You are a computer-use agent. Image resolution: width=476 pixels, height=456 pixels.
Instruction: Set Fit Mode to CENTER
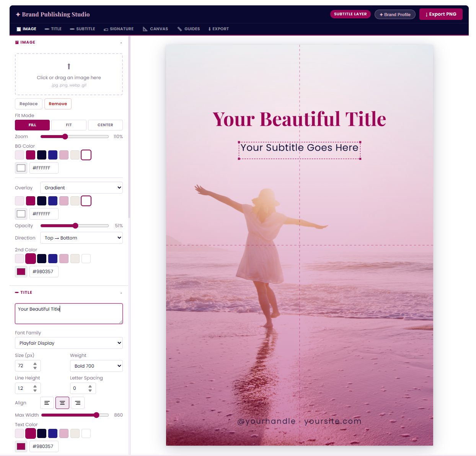(x=105, y=125)
